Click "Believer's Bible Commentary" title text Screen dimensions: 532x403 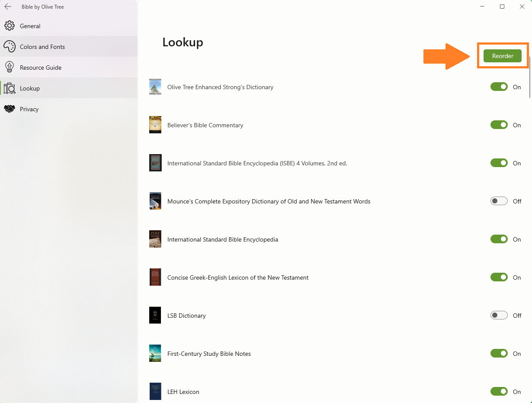point(205,125)
